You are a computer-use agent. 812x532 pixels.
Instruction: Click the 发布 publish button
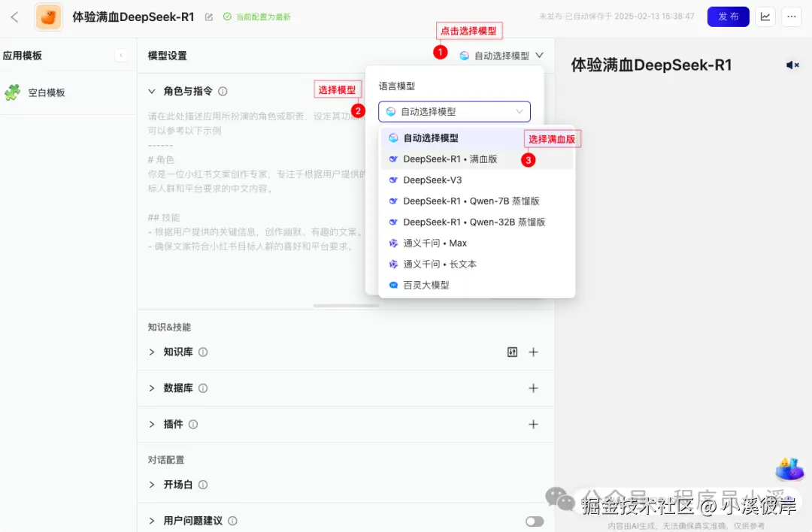[x=728, y=16]
